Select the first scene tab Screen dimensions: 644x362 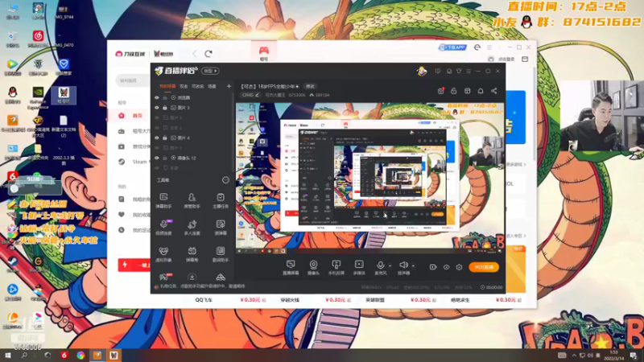[167, 86]
